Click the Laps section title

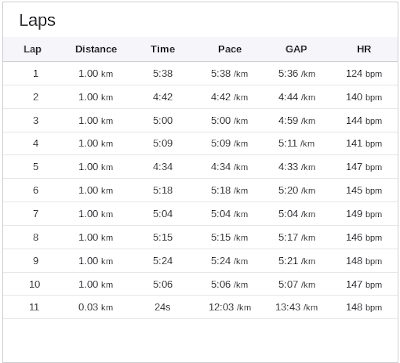click(37, 21)
